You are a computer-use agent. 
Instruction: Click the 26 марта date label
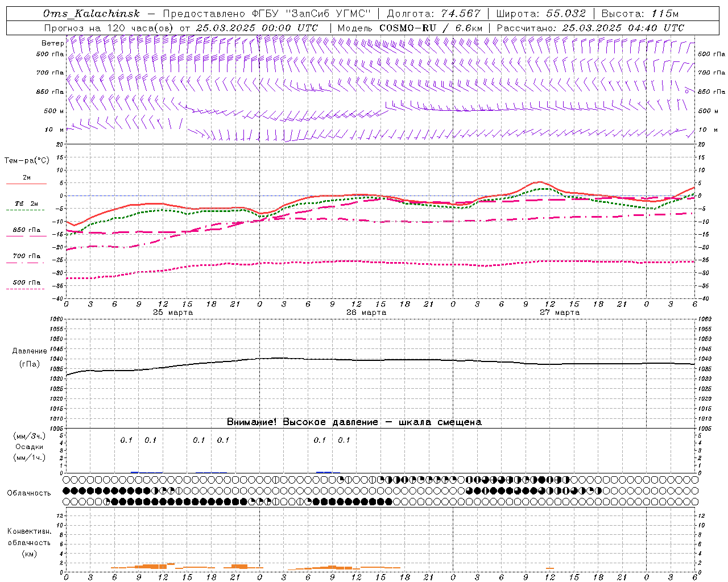pos(366,313)
